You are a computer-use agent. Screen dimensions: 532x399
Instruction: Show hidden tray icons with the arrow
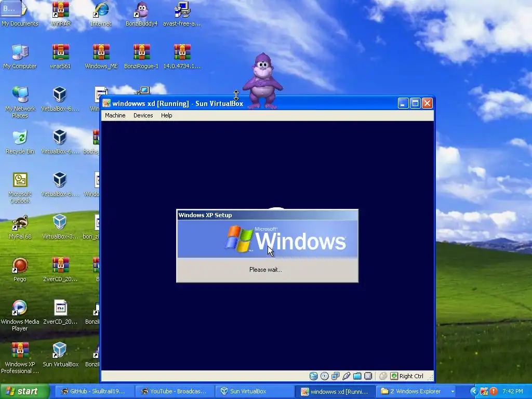tap(474, 392)
